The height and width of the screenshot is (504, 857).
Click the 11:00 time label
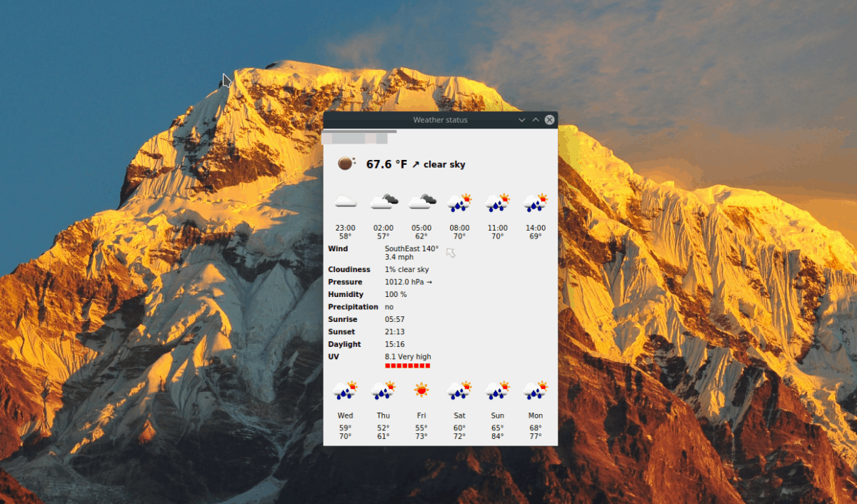tap(498, 228)
